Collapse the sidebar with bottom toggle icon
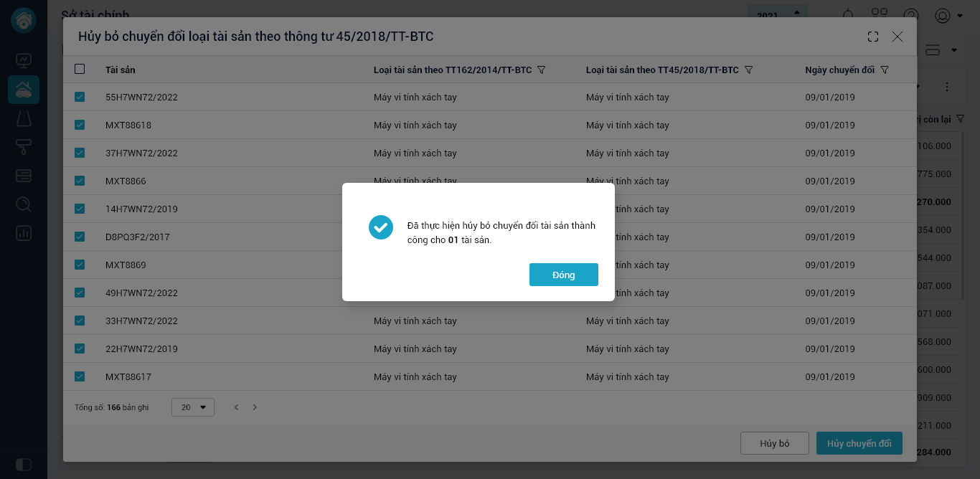 [23, 463]
